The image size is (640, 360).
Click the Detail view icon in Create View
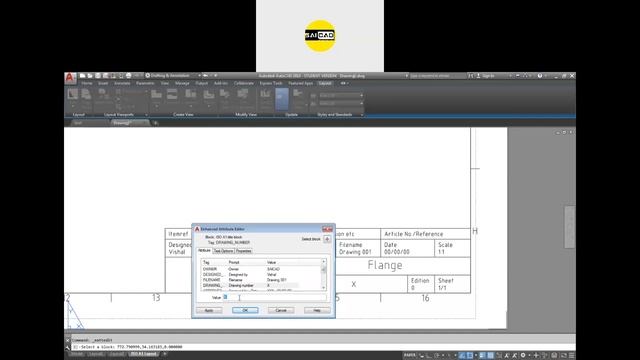(x=209, y=95)
